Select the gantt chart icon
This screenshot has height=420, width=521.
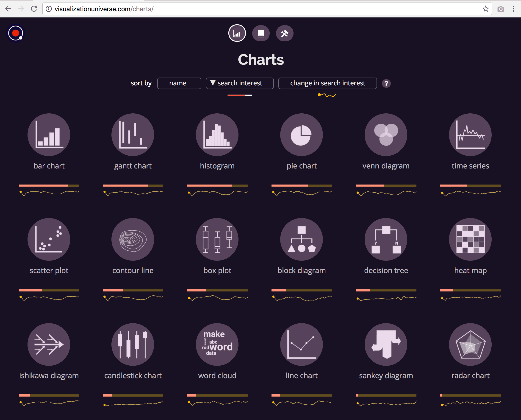[133, 135]
